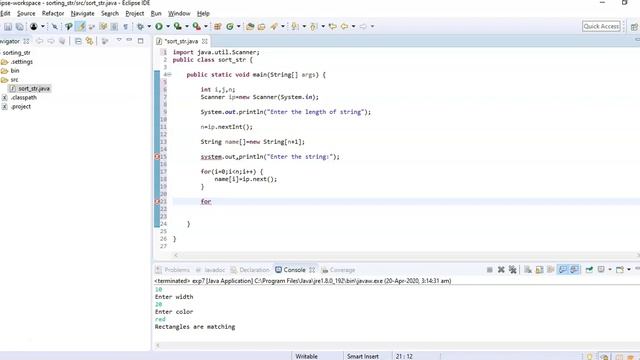Click the error marker on line 21
The image size is (640, 360).
pos(157,202)
